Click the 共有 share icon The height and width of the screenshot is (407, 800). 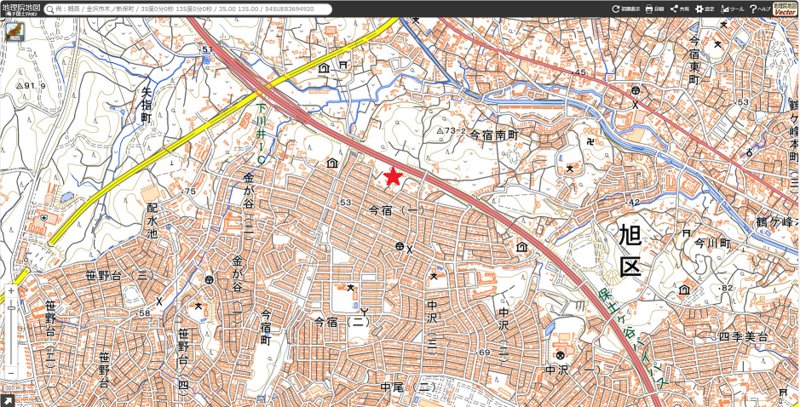point(679,8)
